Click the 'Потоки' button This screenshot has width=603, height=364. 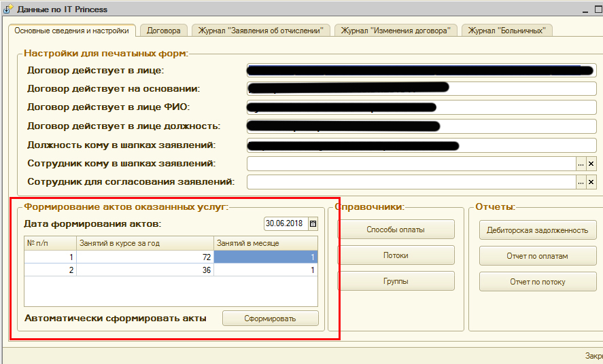[396, 255]
